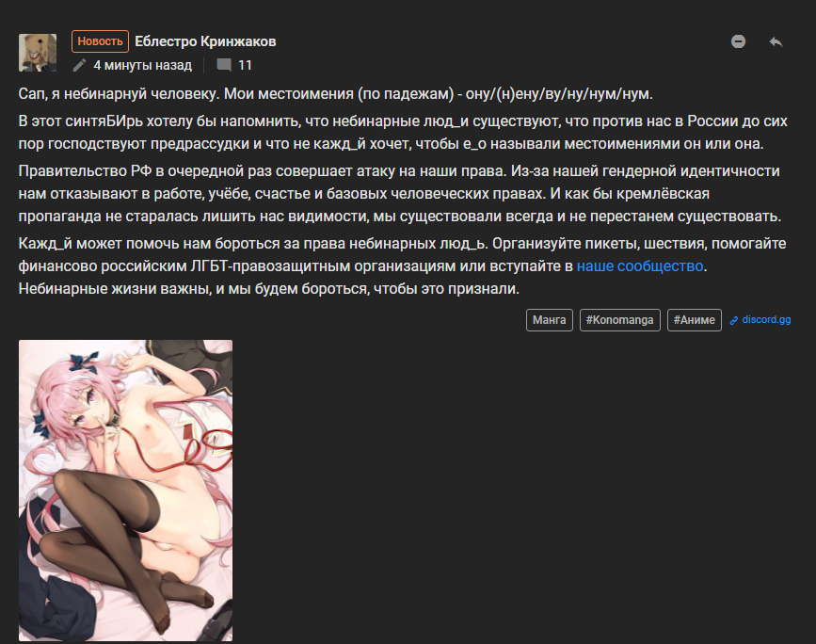Click the sentence Небинарные жизни важны

click(269, 288)
